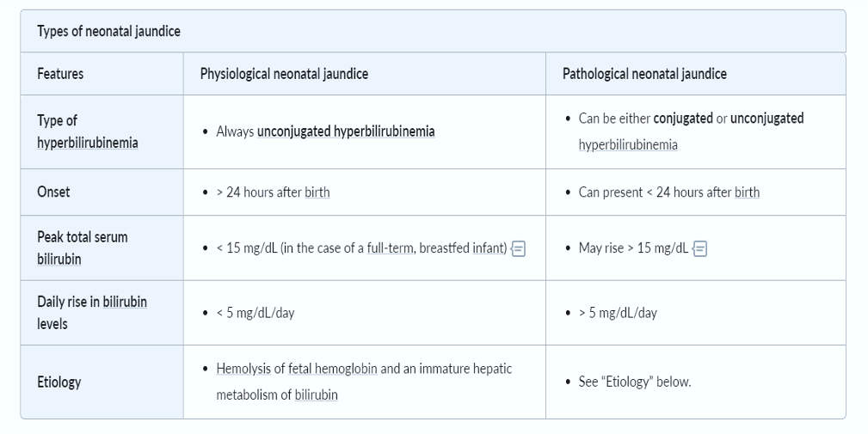
Task: Click the "Types of neonatal jaundice" table title
Action: [108, 32]
